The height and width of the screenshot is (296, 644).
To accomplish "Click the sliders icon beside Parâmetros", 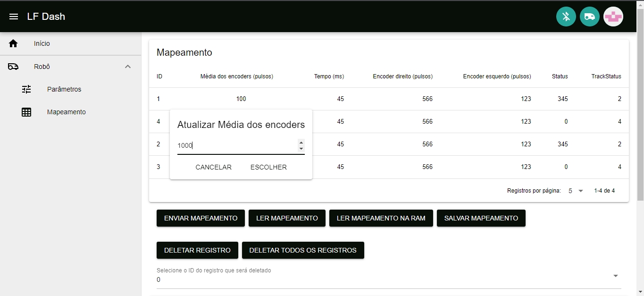I will 26,89.
